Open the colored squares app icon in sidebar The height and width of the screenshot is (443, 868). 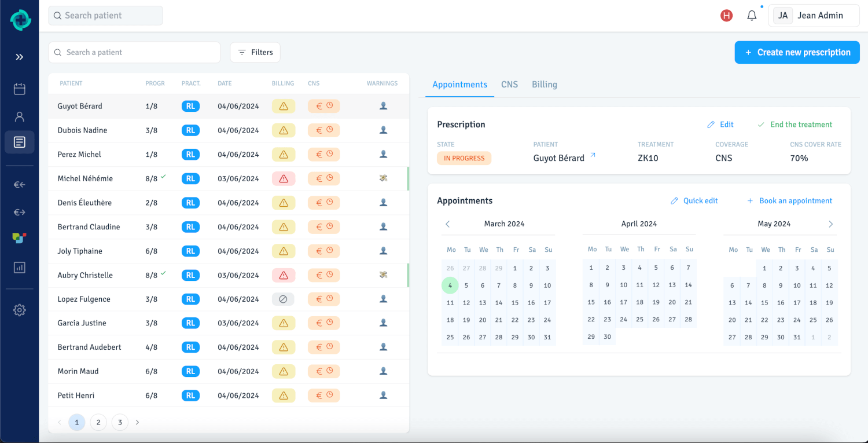pos(20,238)
